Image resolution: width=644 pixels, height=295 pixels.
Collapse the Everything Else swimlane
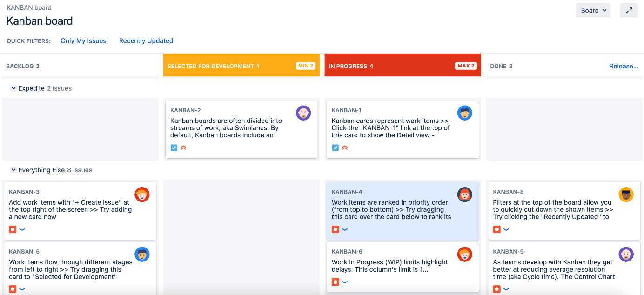[13, 170]
